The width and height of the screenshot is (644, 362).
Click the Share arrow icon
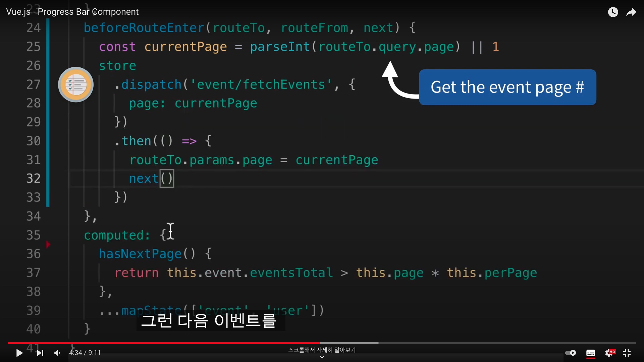click(x=631, y=12)
